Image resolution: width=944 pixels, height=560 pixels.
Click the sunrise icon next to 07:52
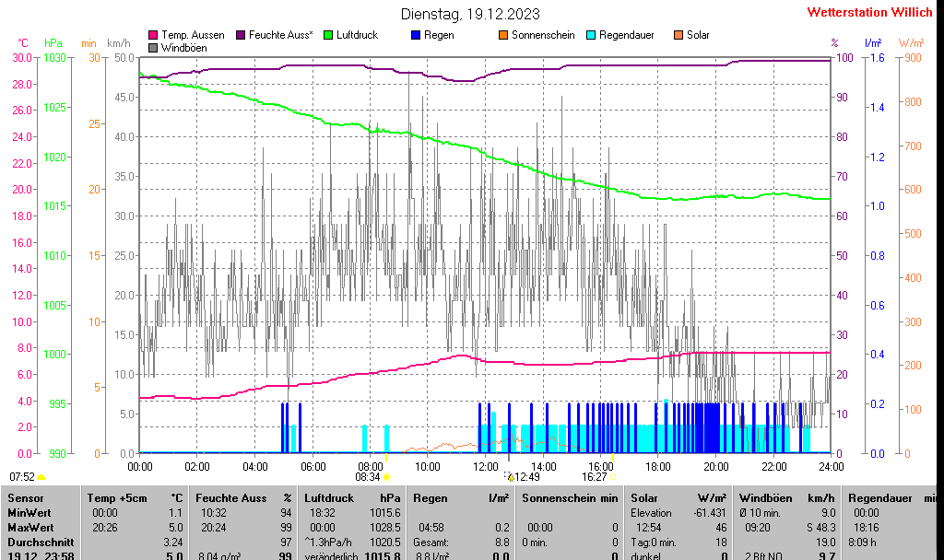[41, 477]
